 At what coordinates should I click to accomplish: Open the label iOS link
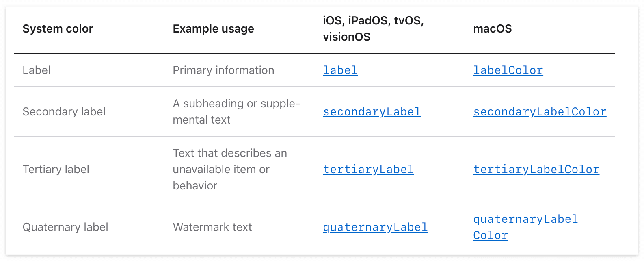coord(340,70)
